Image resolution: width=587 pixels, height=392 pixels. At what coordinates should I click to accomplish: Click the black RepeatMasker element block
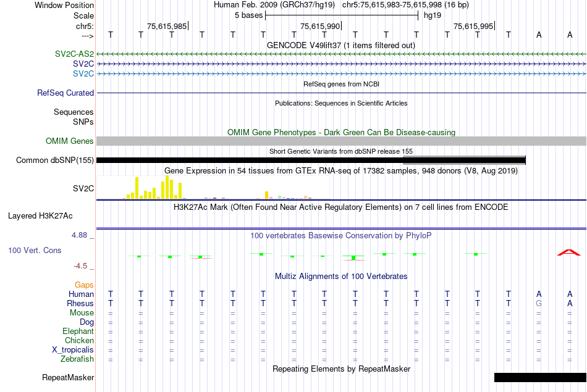540,377
